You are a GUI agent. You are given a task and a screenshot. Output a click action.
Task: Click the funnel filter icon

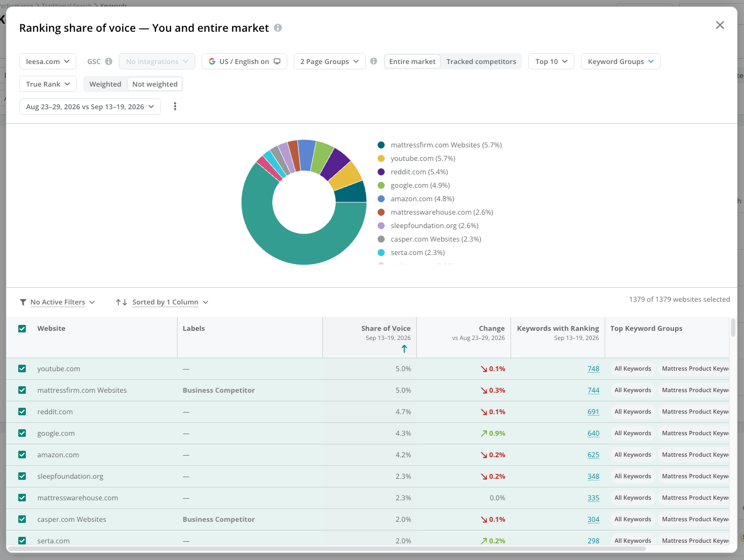[x=23, y=302]
